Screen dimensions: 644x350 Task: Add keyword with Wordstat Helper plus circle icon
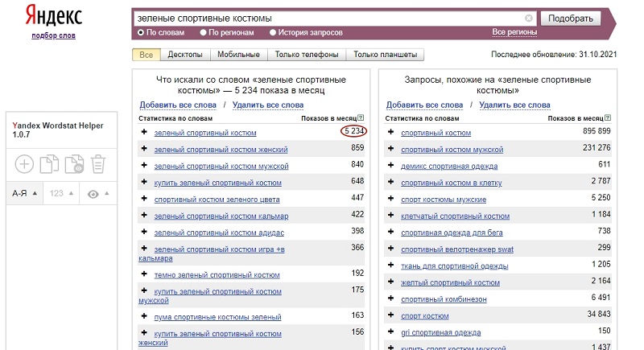pos(24,164)
